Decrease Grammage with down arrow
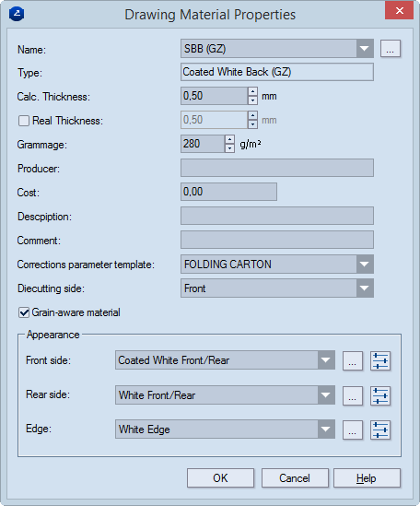This screenshot has width=420, height=506. click(229, 148)
